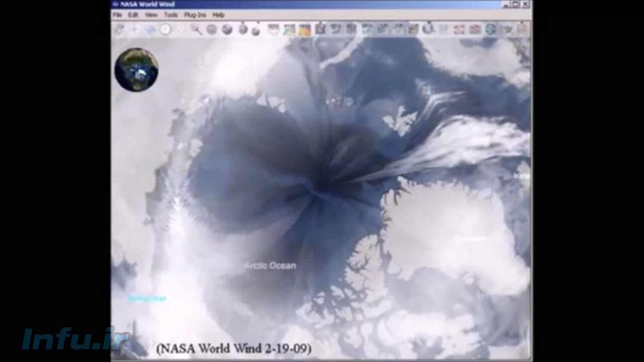644x362 pixels.
Task: Select the dark globe icon after gray globe
Action: (x=227, y=30)
